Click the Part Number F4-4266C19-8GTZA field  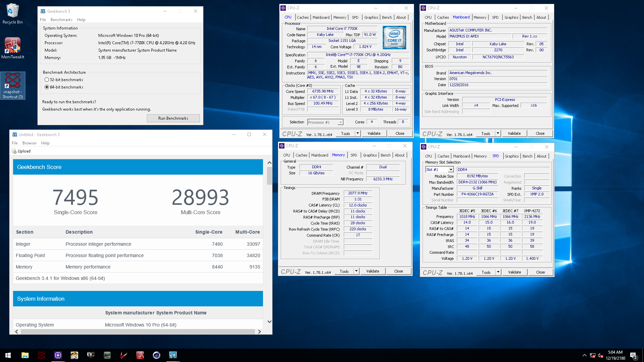click(x=477, y=194)
